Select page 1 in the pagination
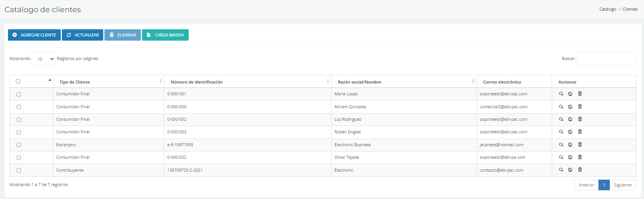The image size is (644, 199). click(604, 185)
